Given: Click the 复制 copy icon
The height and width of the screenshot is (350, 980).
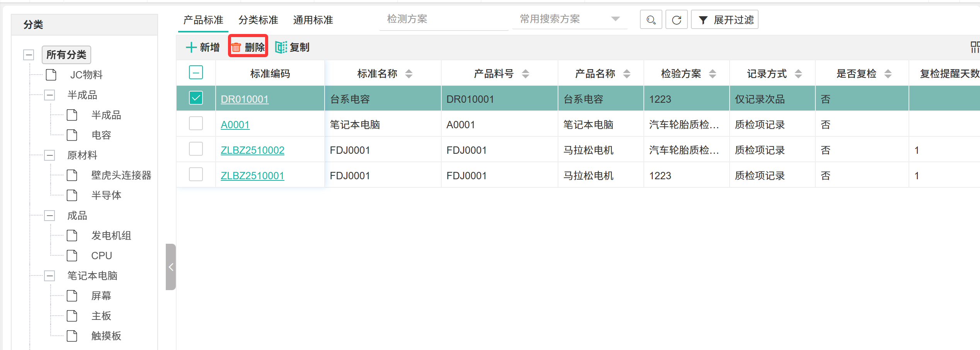Looking at the screenshot, I should (281, 48).
